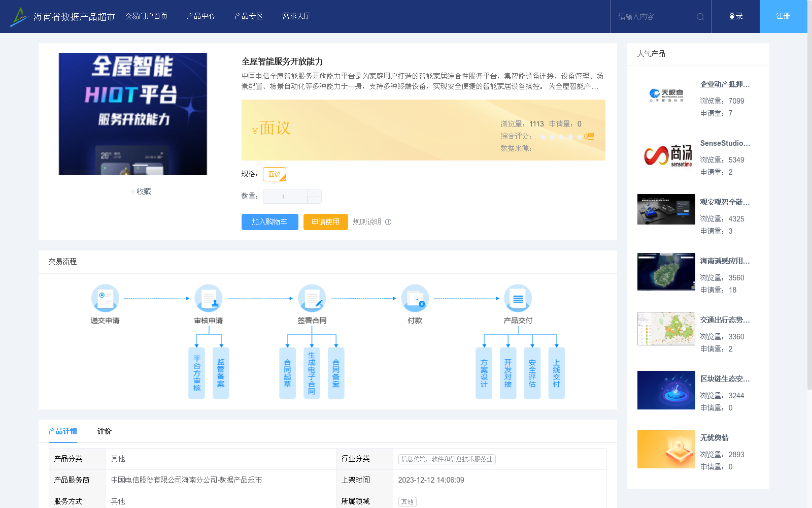Click the 付款 step icon
The height and width of the screenshot is (508, 812).
tap(415, 298)
